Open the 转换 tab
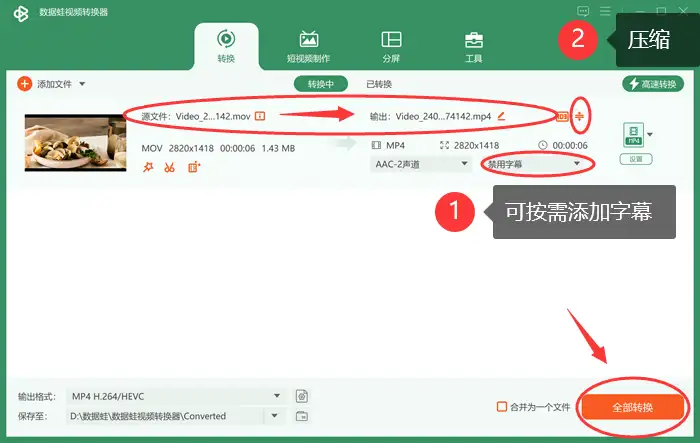The width and height of the screenshot is (700, 443). click(x=226, y=46)
